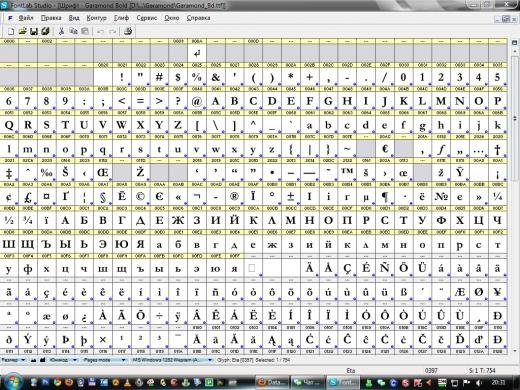The width and height of the screenshot is (520, 390).
Task: Open the Справка menu
Action: tap(198, 18)
